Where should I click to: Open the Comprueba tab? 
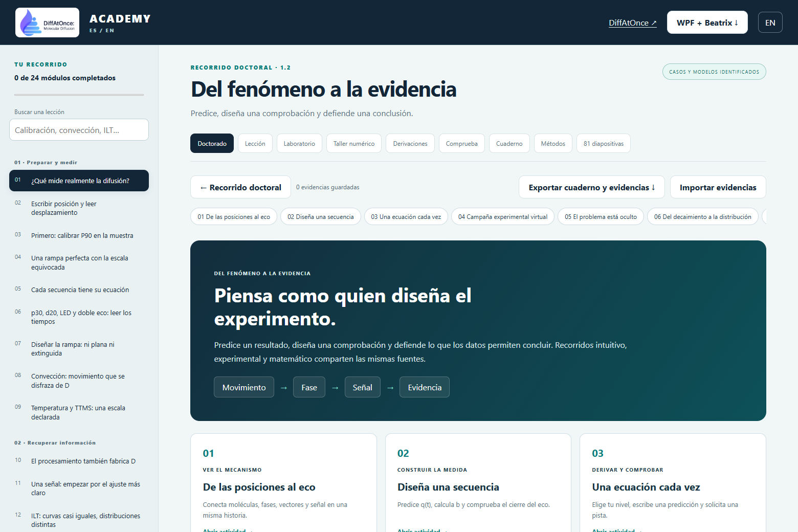point(461,143)
